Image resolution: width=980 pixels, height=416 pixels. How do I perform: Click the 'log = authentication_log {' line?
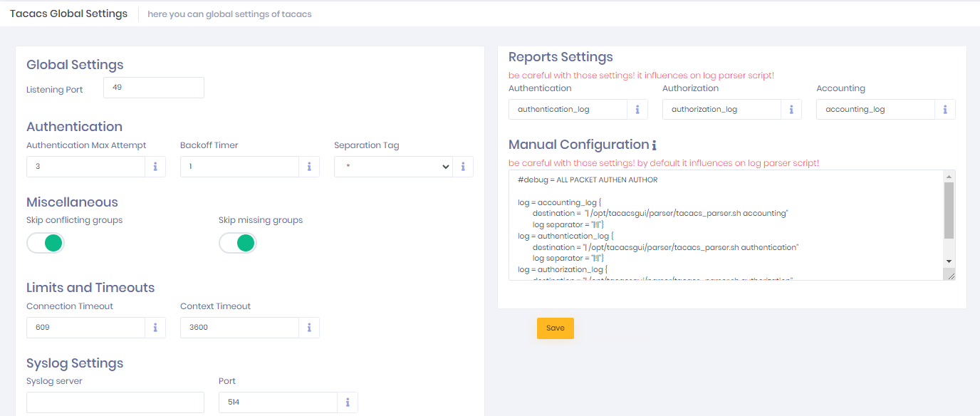pyautogui.click(x=565, y=236)
